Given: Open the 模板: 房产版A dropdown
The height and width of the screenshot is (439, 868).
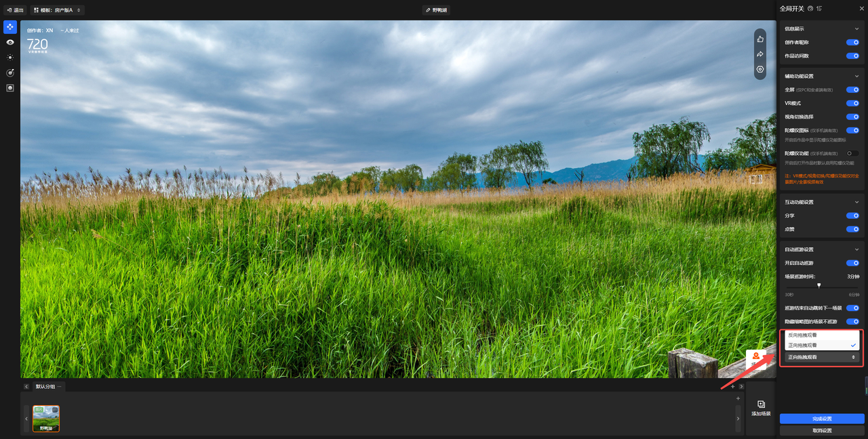Looking at the screenshot, I should [x=58, y=10].
